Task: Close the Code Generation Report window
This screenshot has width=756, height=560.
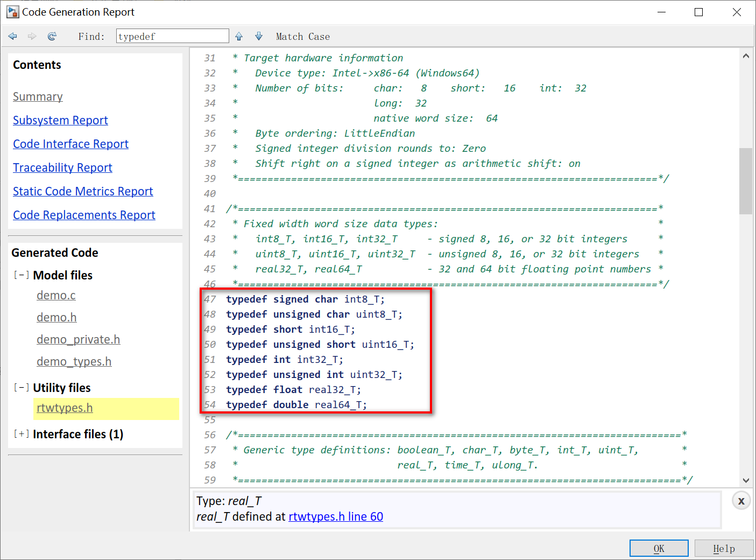Action: coord(737,12)
